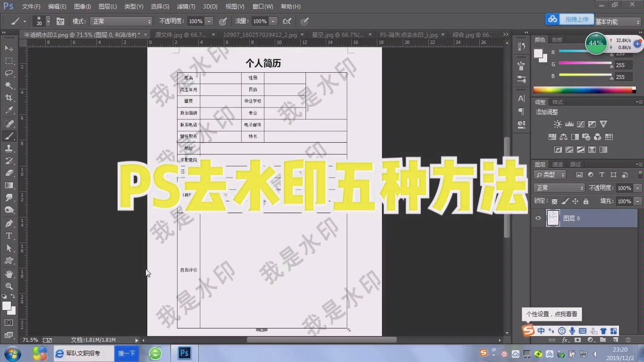Open the Brush panel toggle in options bar
The height and width of the screenshot is (362, 644).
60,21
